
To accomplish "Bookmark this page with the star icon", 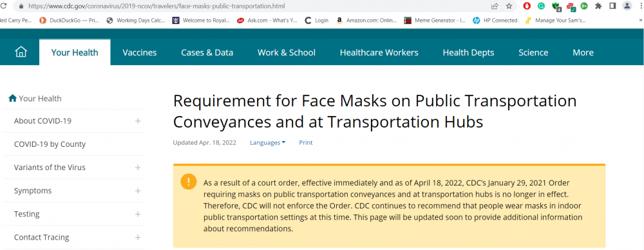I will (509, 6).
